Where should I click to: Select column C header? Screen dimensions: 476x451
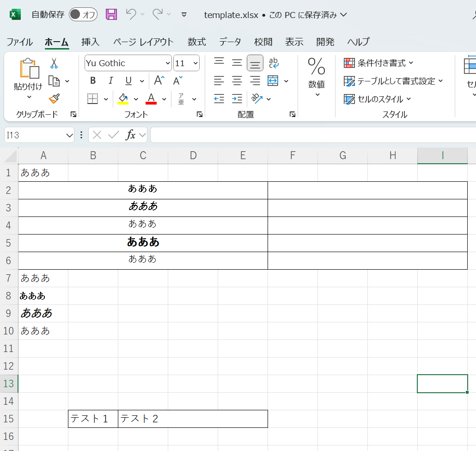tap(143, 155)
